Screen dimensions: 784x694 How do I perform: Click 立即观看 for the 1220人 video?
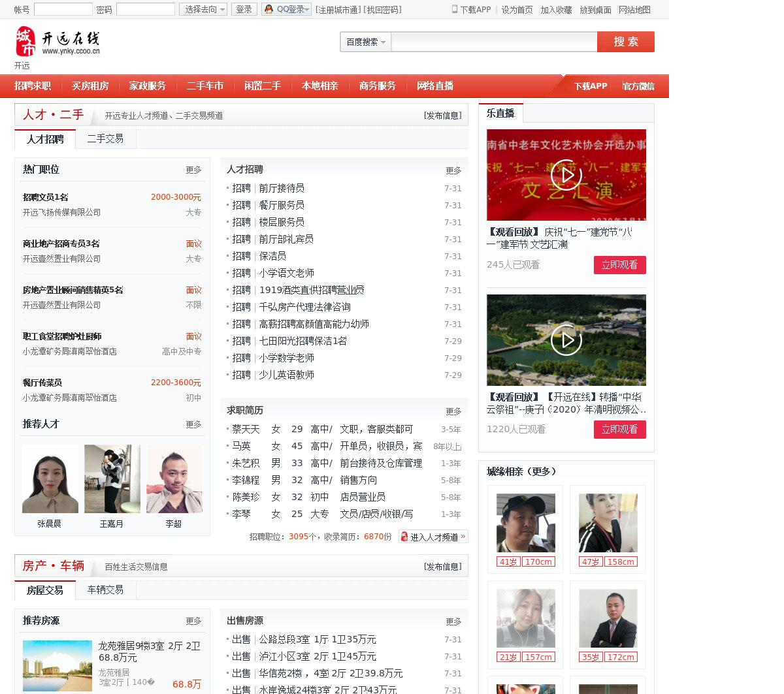click(x=620, y=430)
